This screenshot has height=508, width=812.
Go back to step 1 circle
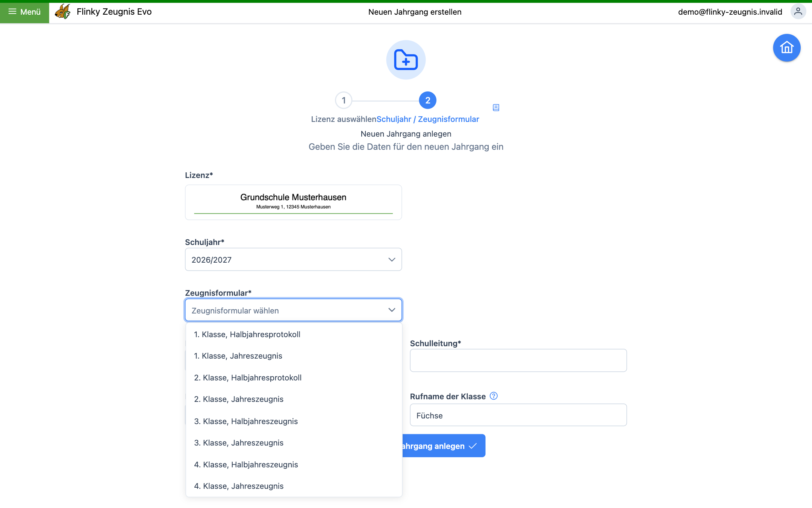344,100
